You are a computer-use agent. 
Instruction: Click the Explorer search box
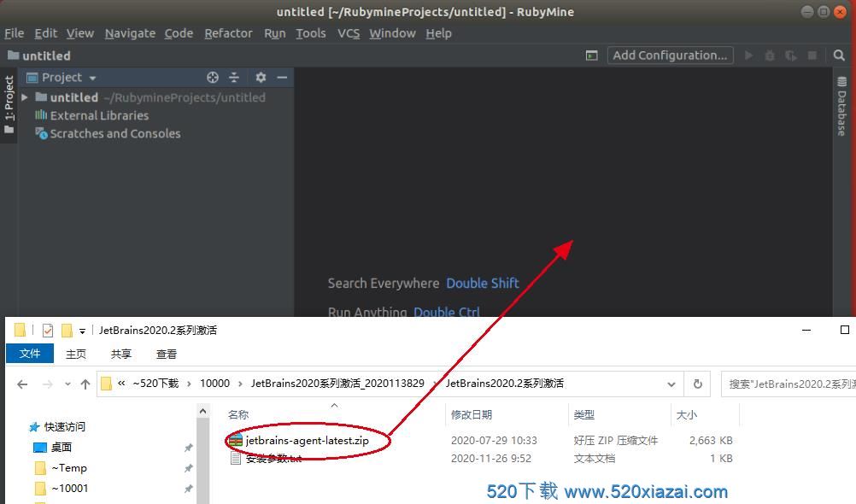[789, 384]
